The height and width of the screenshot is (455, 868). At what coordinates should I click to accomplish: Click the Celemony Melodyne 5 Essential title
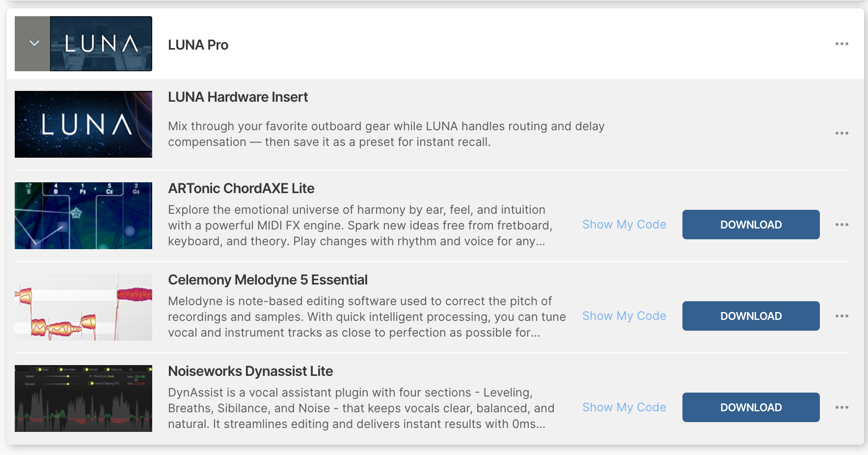(268, 280)
